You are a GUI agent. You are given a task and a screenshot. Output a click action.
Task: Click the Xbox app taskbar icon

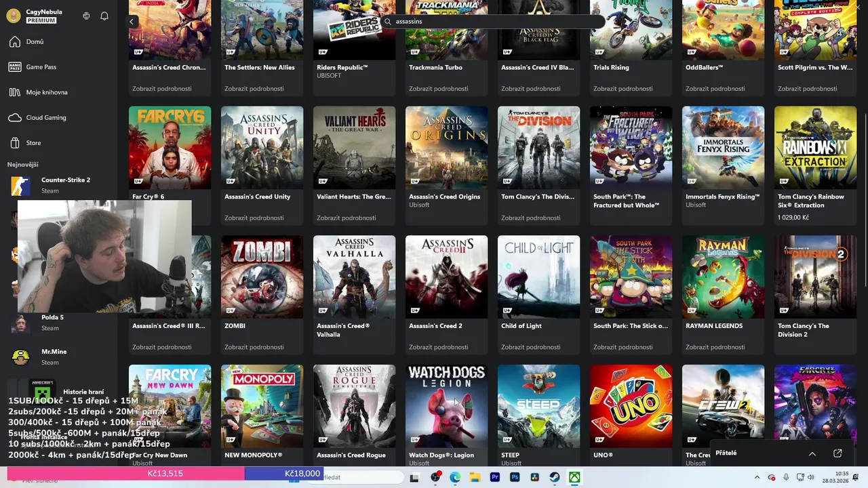click(574, 477)
